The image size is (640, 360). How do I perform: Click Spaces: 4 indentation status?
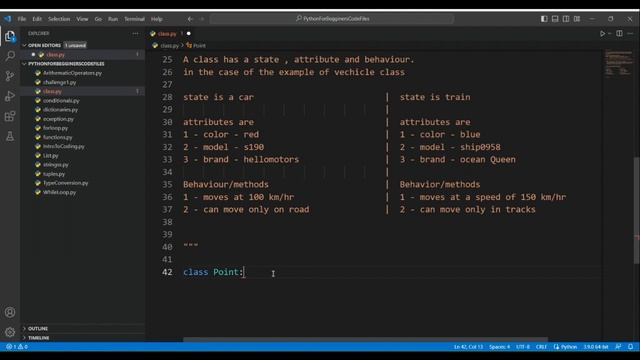coord(499,347)
